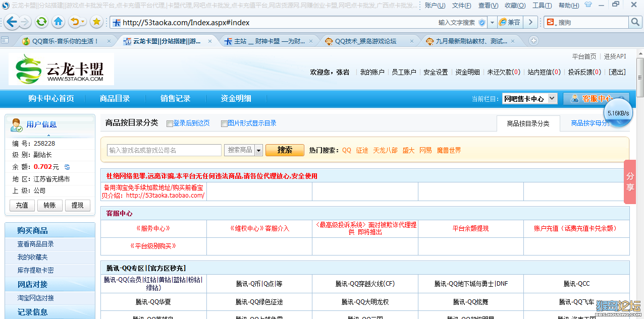Go to 购卡中心首页 in nav bar
Image resolution: width=644 pixels, height=319 pixels.
click(x=51, y=99)
